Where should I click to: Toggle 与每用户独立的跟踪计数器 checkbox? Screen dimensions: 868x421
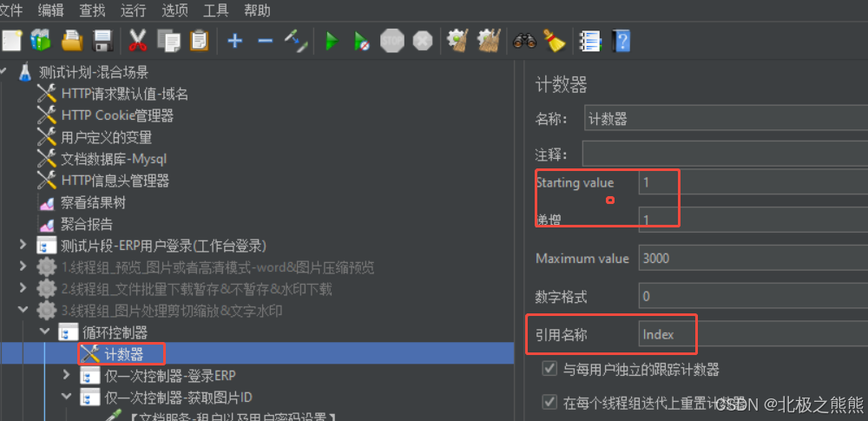pyautogui.click(x=549, y=368)
